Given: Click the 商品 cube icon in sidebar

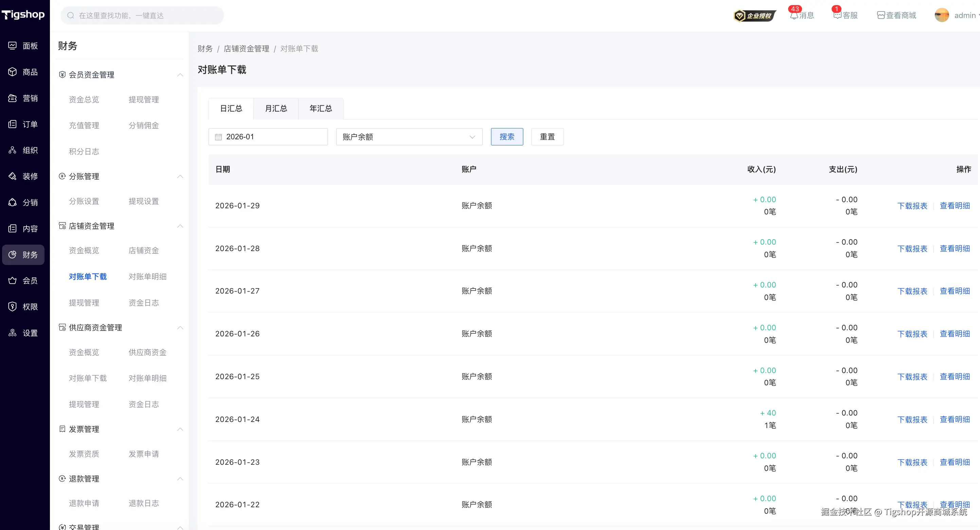Looking at the screenshot, I should (x=13, y=72).
